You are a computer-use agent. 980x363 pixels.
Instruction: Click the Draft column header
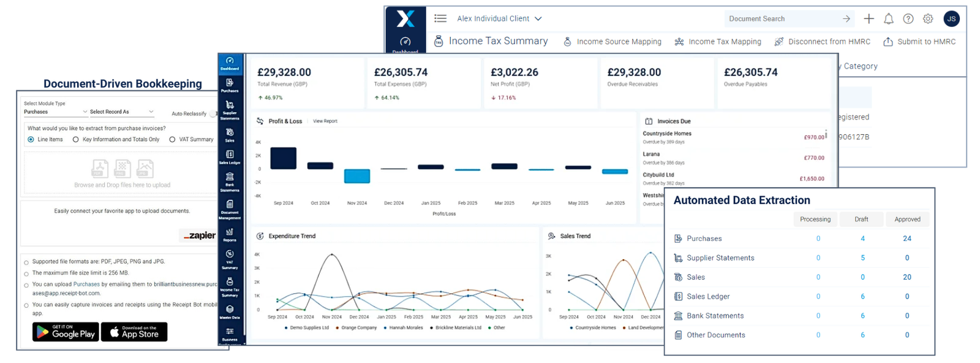click(x=861, y=220)
